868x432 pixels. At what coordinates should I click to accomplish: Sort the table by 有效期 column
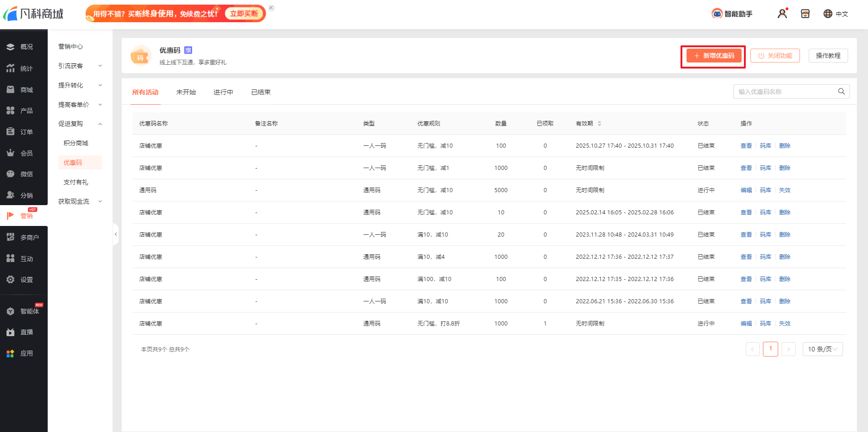[599, 124]
